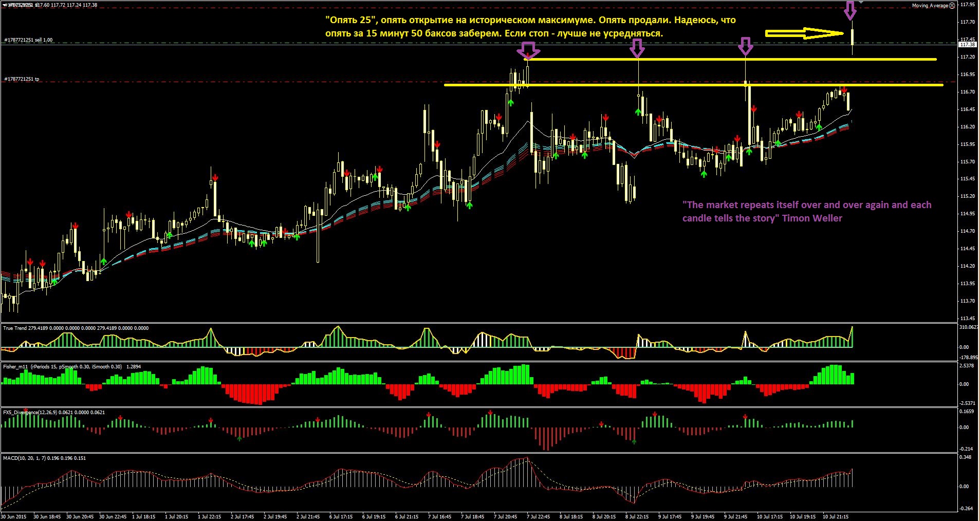
Task: Click the Fisher_m11 indicator label
Action: pos(72,366)
